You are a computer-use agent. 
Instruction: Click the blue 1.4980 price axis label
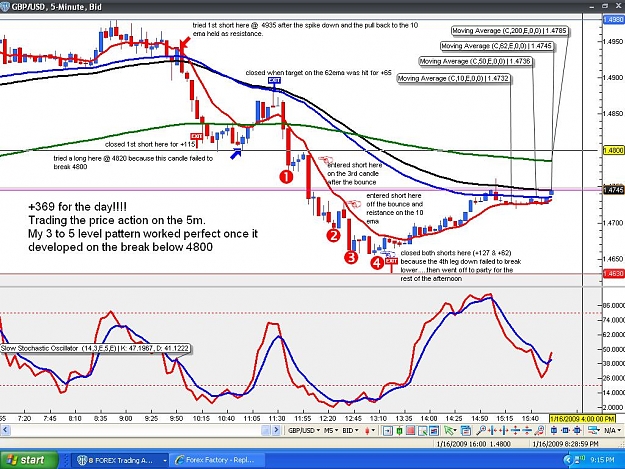[x=613, y=19]
